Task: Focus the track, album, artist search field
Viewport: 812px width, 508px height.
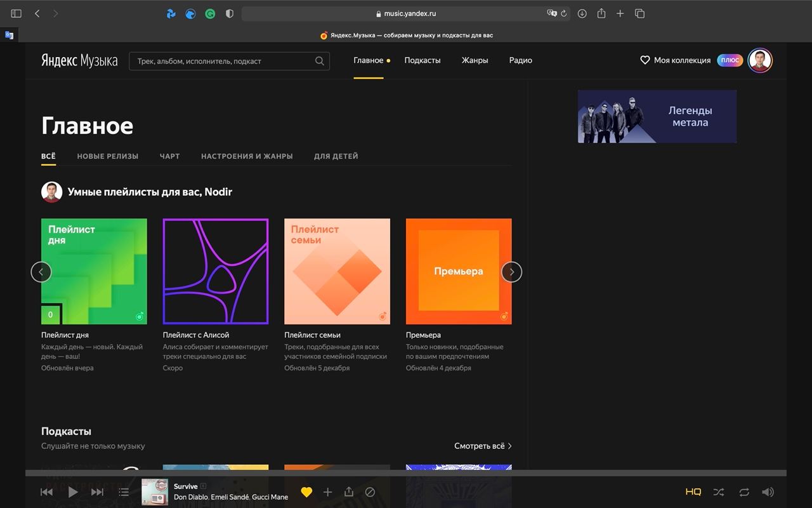Action: point(229,61)
